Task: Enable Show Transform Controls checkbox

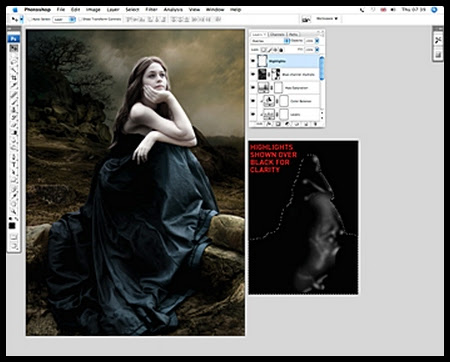Action: (x=80, y=20)
